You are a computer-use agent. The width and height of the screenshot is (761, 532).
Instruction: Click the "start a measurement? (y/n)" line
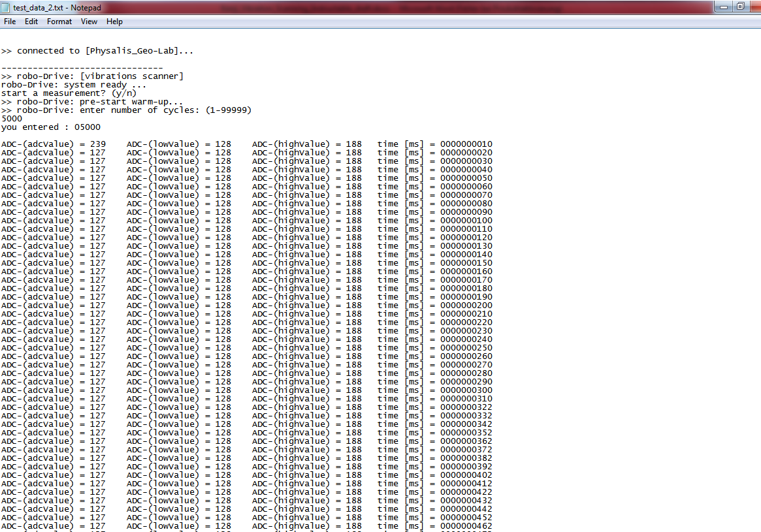coord(69,93)
